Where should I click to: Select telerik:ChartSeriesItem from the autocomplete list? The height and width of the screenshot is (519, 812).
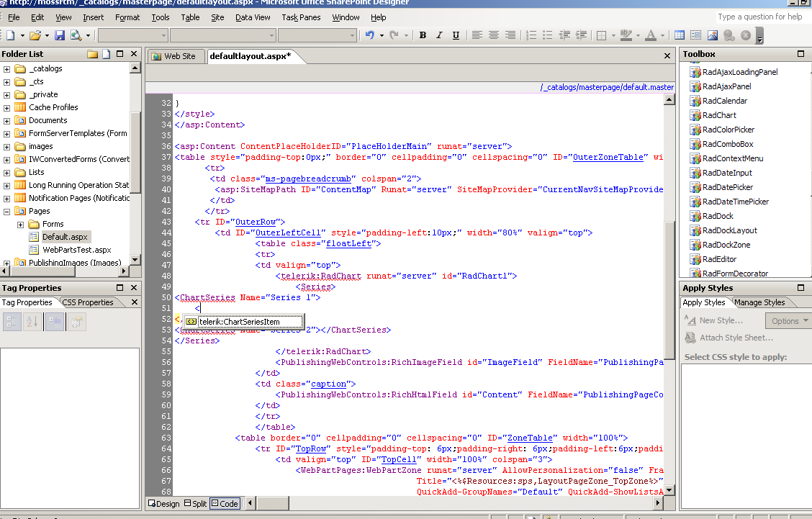239,322
